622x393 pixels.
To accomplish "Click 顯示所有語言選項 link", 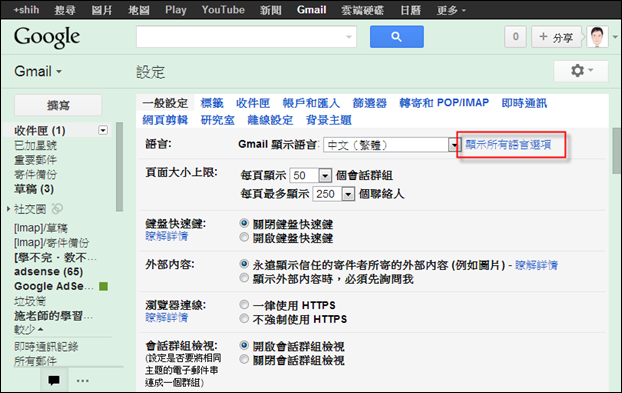I will click(x=508, y=145).
